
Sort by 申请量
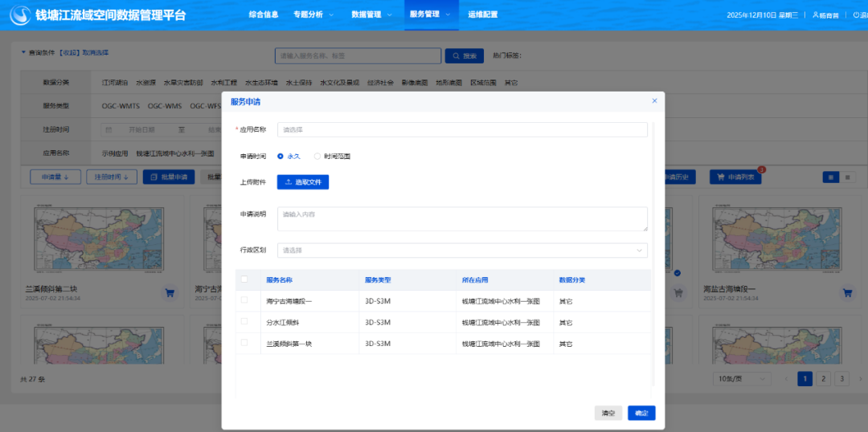coord(55,177)
